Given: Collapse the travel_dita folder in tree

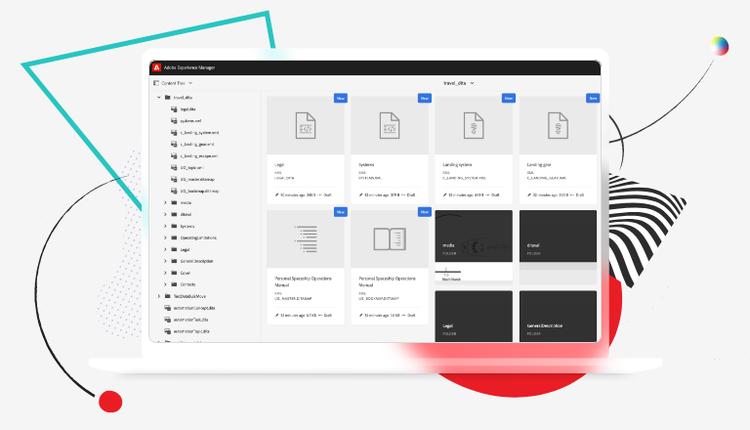Looking at the screenshot, I should click(158, 97).
